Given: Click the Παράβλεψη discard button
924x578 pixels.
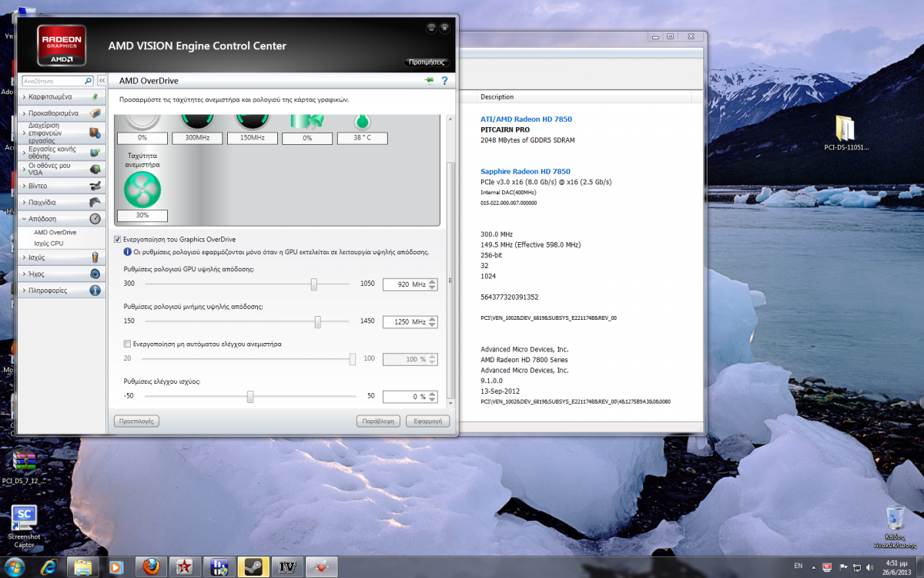Looking at the screenshot, I should [380, 422].
